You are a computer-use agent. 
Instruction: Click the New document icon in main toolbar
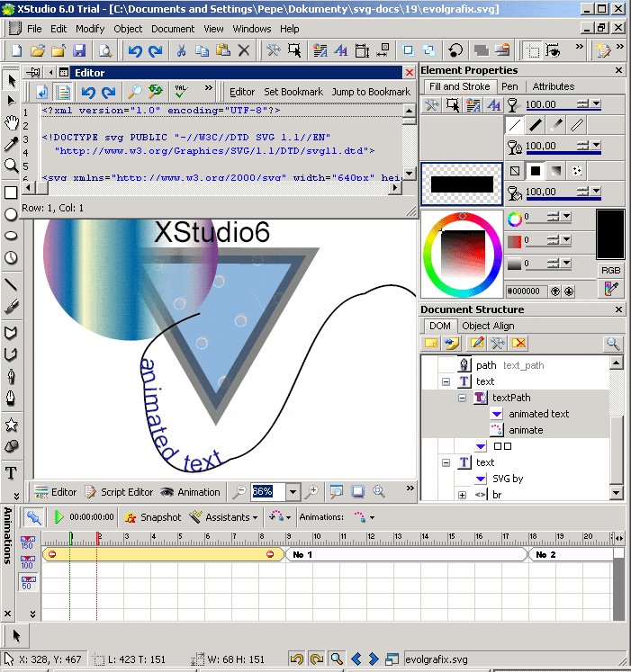[16, 50]
